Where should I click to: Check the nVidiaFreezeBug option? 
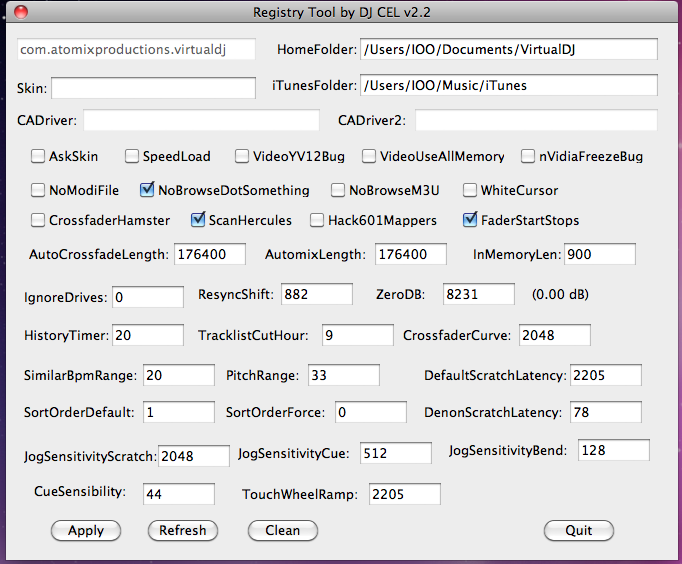point(528,156)
